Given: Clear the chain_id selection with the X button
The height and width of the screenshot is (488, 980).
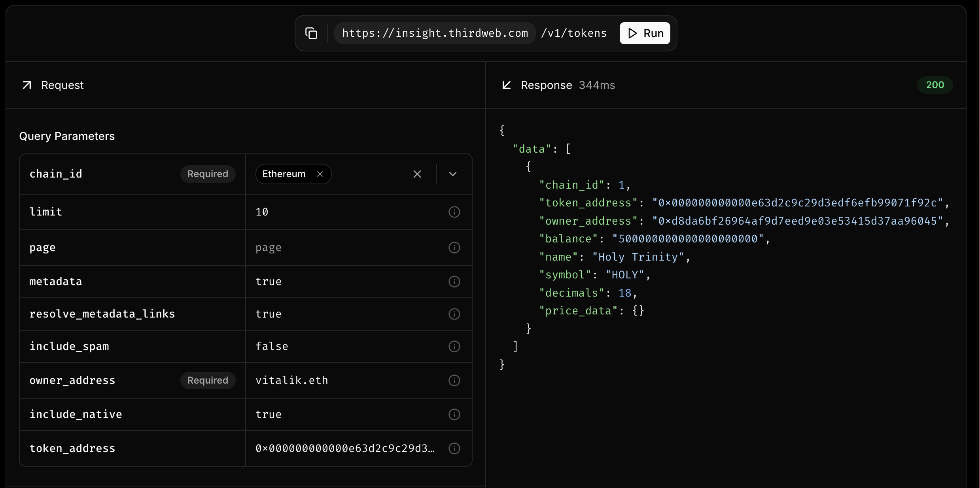Looking at the screenshot, I should click(x=417, y=174).
